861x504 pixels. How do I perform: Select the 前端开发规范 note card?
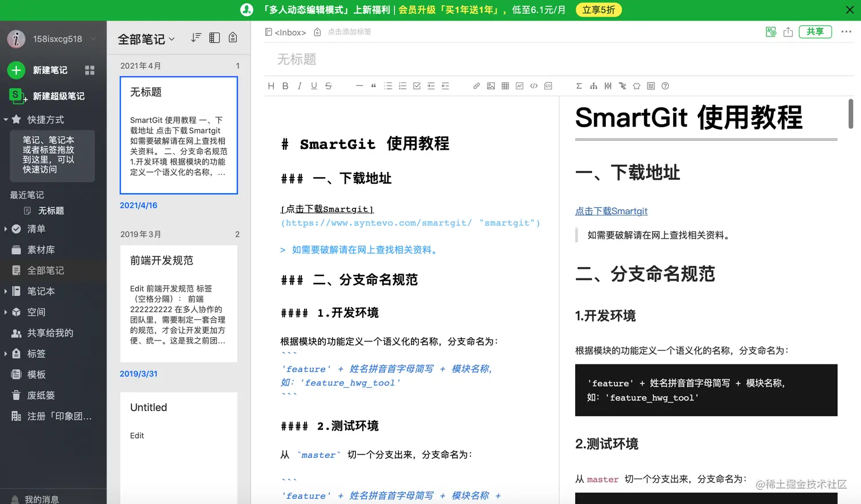coord(179,304)
